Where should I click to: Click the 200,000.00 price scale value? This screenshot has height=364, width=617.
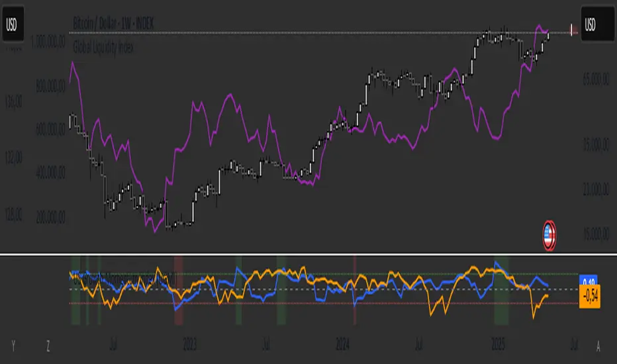[x=50, y=217]
